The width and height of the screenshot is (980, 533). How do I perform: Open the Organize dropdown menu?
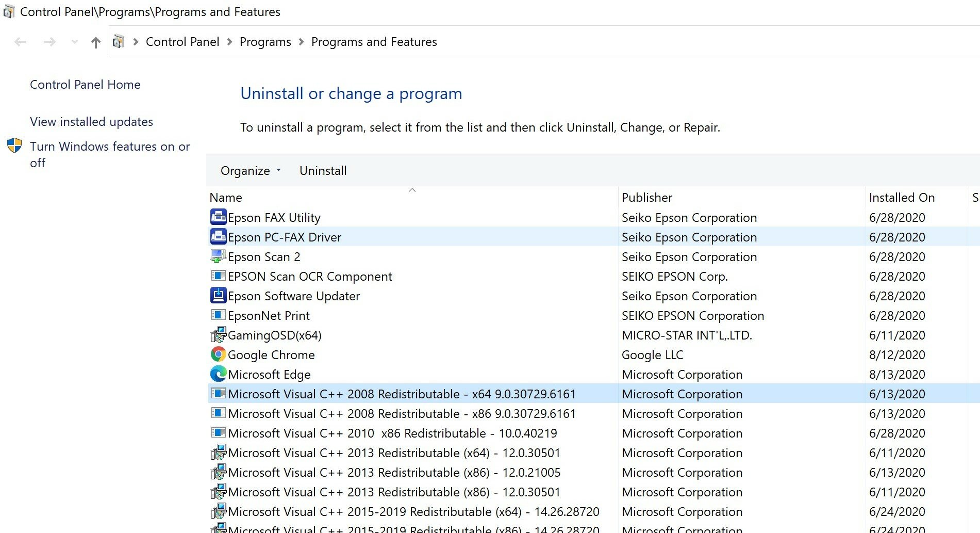click(251, 171)
